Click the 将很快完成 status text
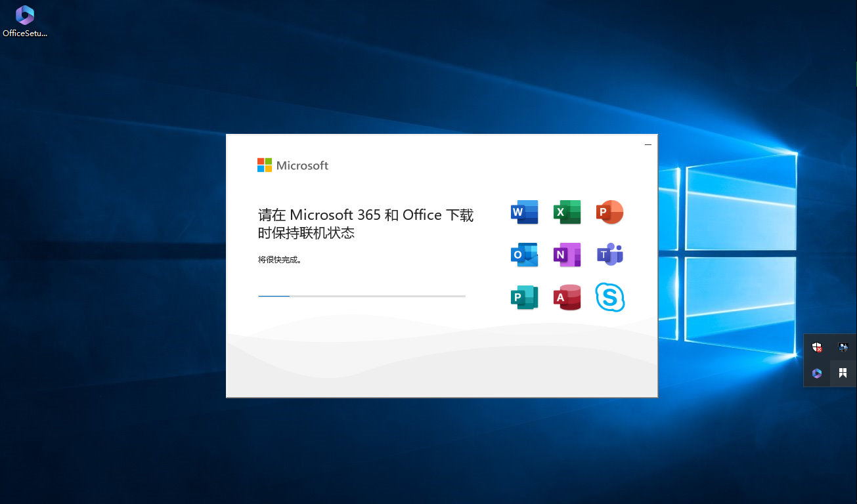The height and width of the screenshot is (504, 857). [280, 260]
